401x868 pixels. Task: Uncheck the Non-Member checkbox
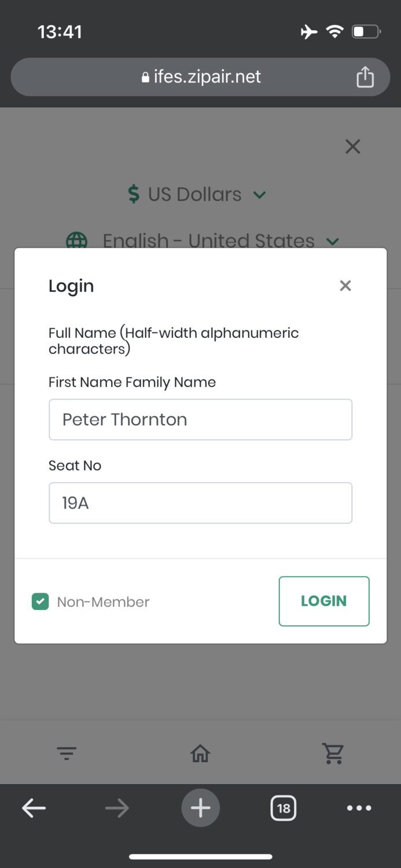tap(40, 602)
